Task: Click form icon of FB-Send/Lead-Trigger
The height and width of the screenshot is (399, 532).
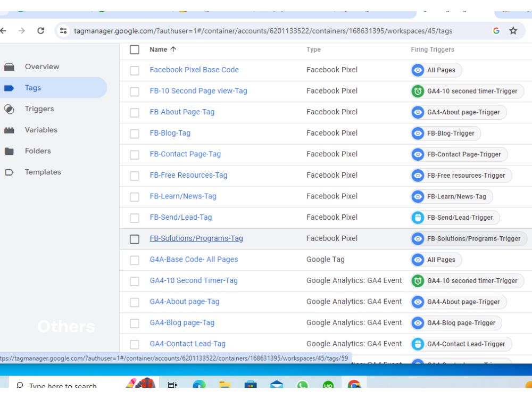Action: [x=418, y=218]
